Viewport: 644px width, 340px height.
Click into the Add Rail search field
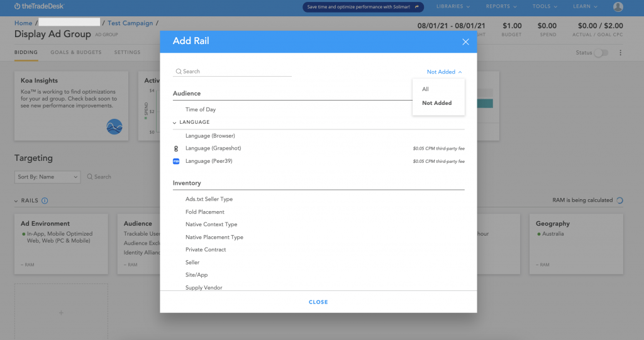233,72
